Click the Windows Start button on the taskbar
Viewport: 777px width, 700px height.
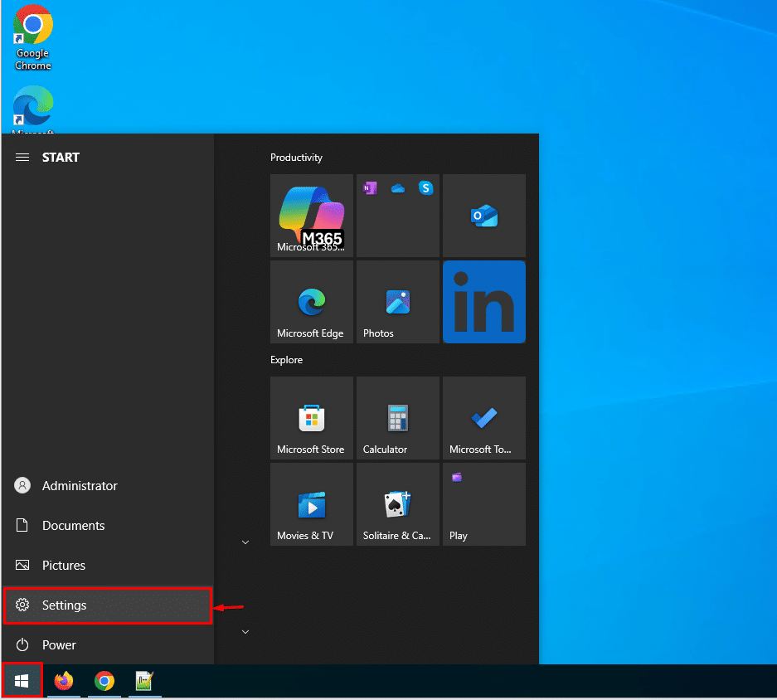(22, 681)
